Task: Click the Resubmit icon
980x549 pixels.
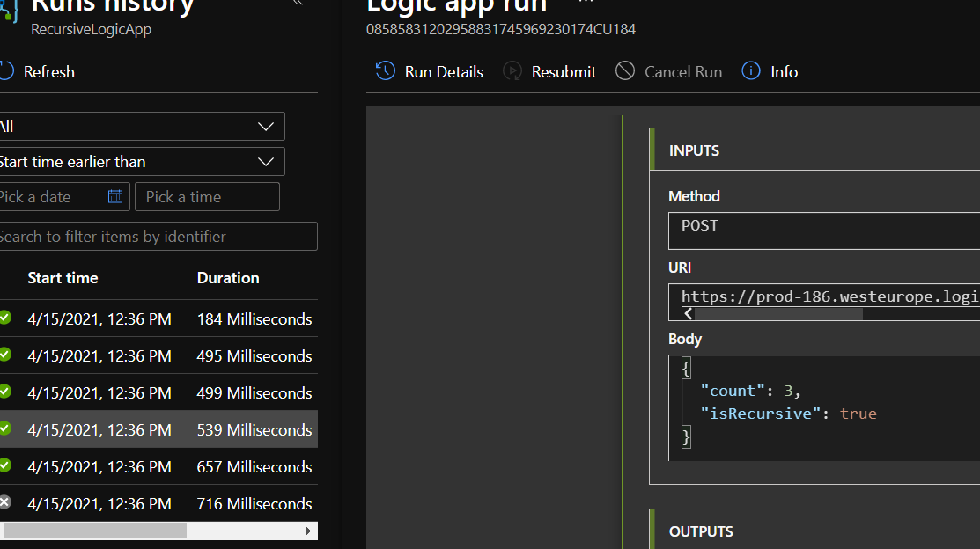Action: (512, 71)
